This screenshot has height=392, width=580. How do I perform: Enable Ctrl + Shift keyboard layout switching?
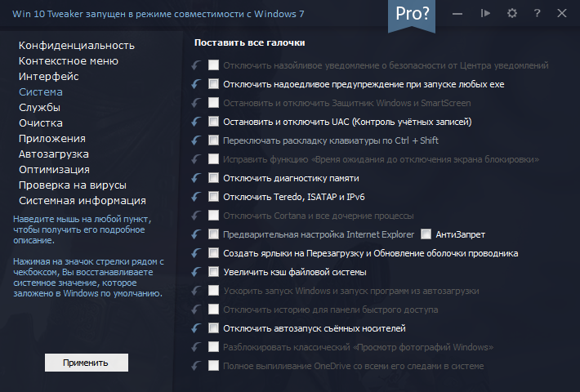click(x=213, y=140)
